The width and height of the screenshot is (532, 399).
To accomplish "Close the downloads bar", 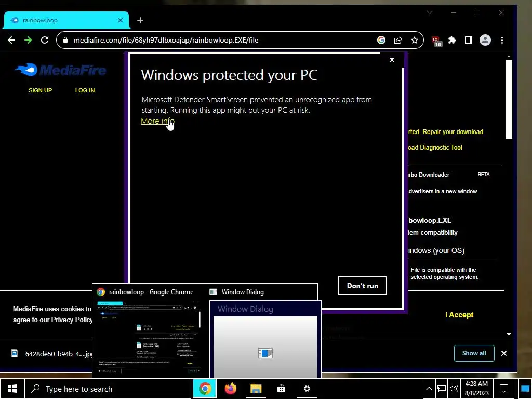I will tap(504, 353).
